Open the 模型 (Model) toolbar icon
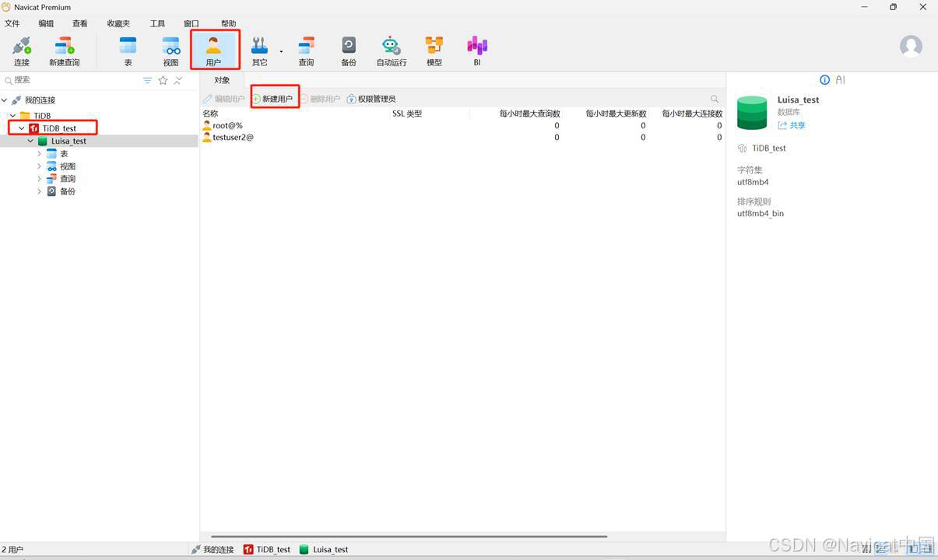 coord(434,51)
